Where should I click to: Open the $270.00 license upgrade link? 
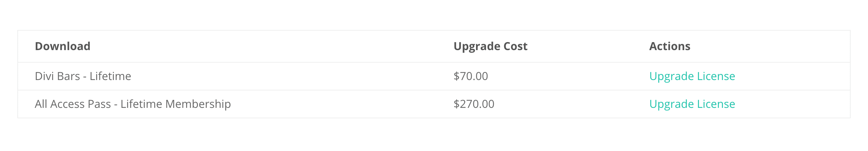click(692, 104)
